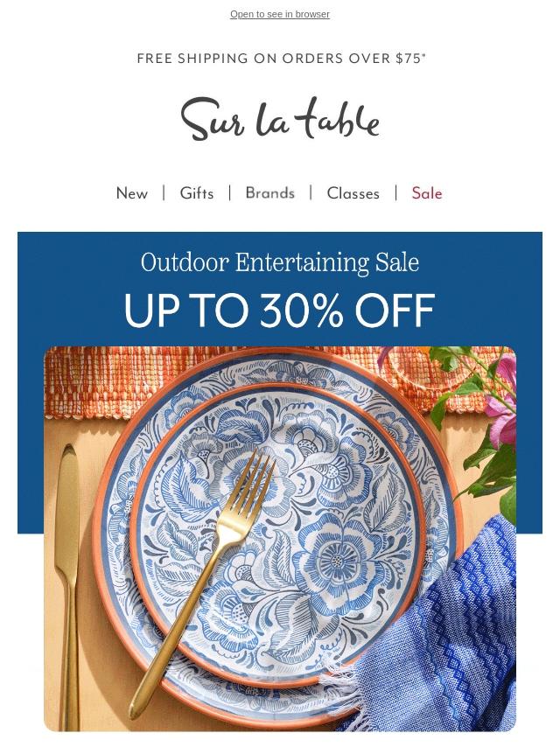Click the UP TO 30% OFF text
The width and height of the screenshot is (560, 747).
click(x=280, y=311)
